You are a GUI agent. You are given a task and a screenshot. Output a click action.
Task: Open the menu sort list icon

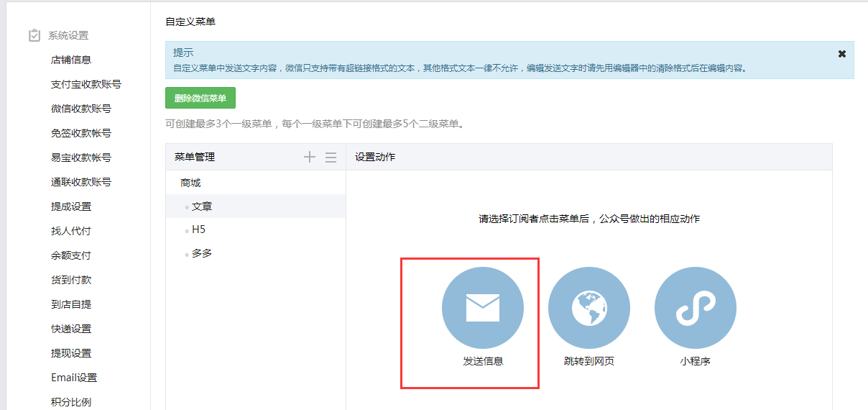[331, 157]
